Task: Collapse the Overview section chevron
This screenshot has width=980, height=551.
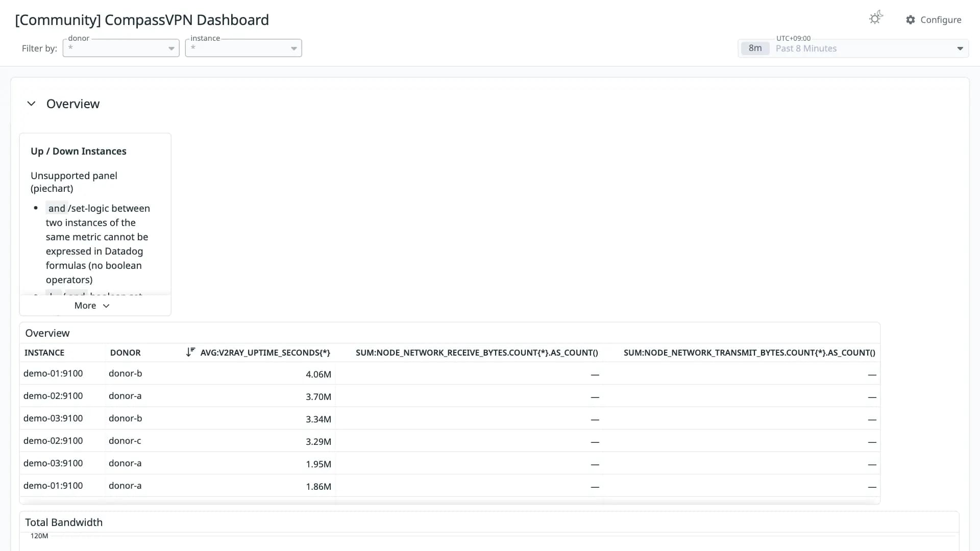Action: coord(31,104)
